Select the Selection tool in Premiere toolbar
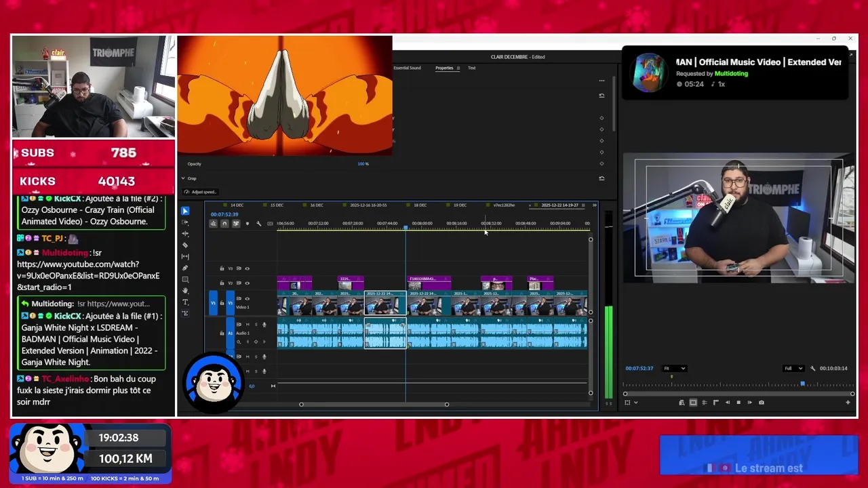Viewport: 868px width, 488px height. [x=185, y=211]
